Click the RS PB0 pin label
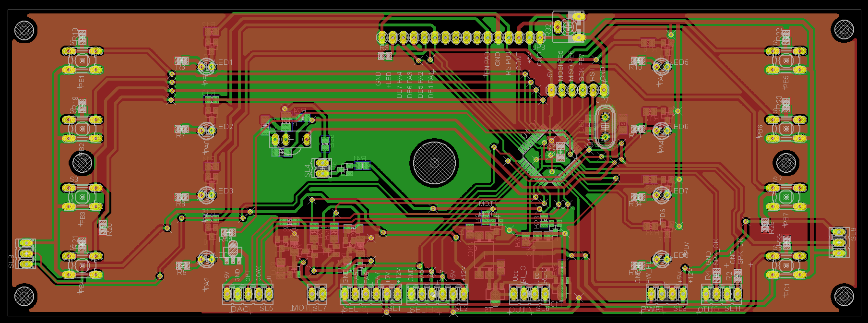Image resolution: width=868 pixels, height=323 pixels. [x=508, y=64]
